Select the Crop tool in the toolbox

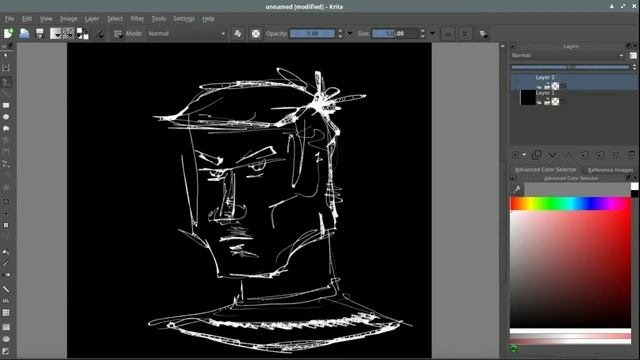(6, 202)
